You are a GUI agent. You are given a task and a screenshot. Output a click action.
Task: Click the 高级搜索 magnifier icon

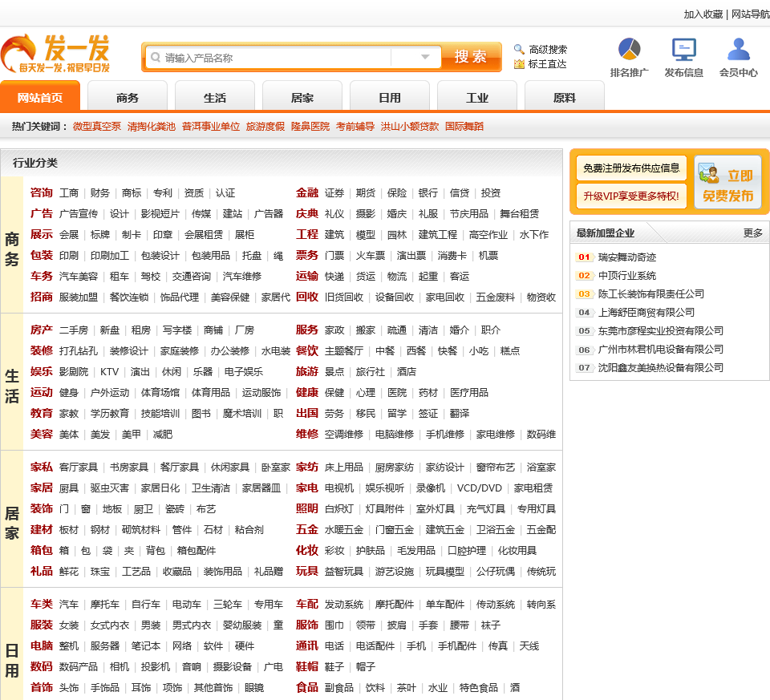click(x=519, y=49)
